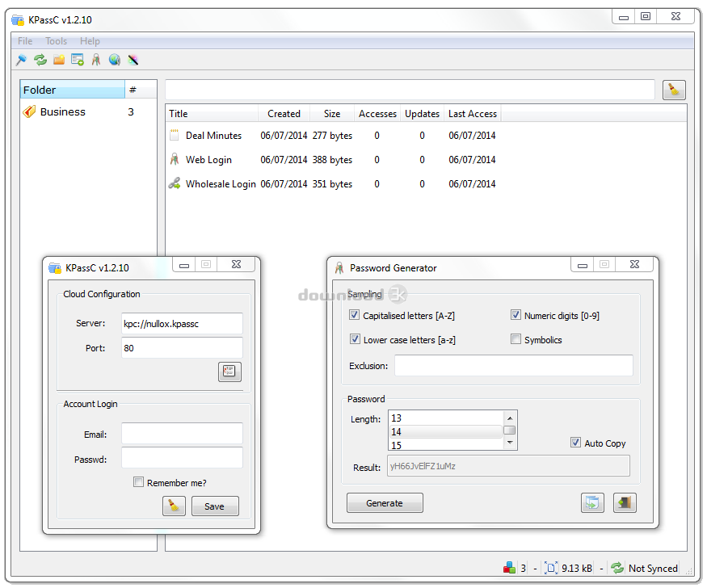Select the Business folder row
This screenshot has width=707, height=588.
coord(88,111)
